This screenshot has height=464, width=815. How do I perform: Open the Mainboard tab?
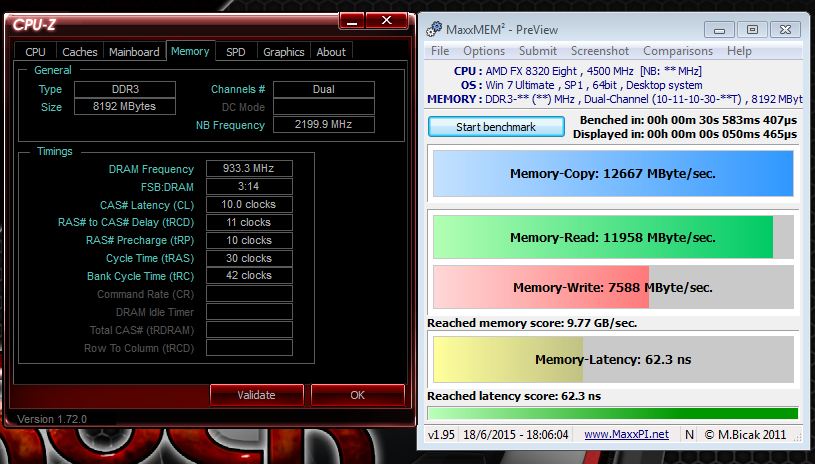134,52
